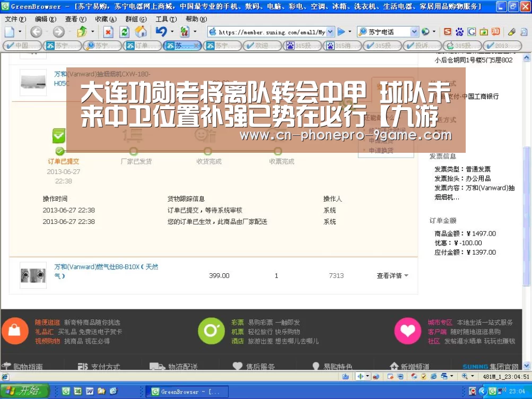Click the blue G toolbar icon
The height and width of the screenshot is (399, 532).
coord(472,32)
